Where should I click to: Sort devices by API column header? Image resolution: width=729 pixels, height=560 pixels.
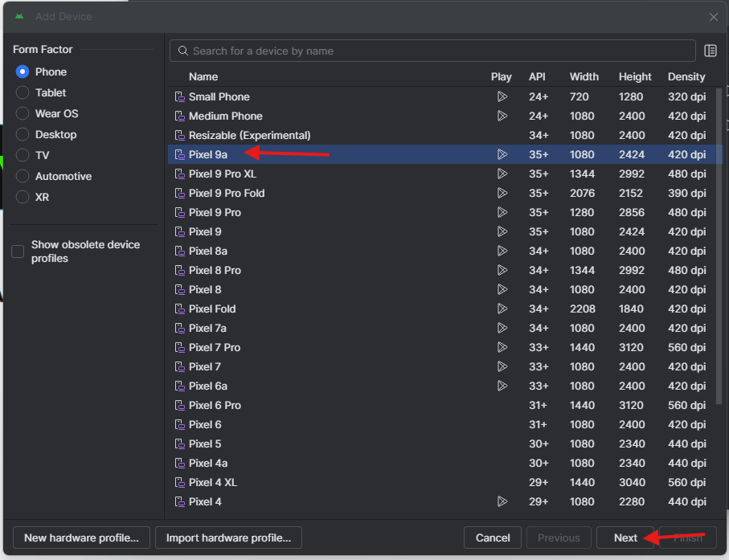[537, 76]
